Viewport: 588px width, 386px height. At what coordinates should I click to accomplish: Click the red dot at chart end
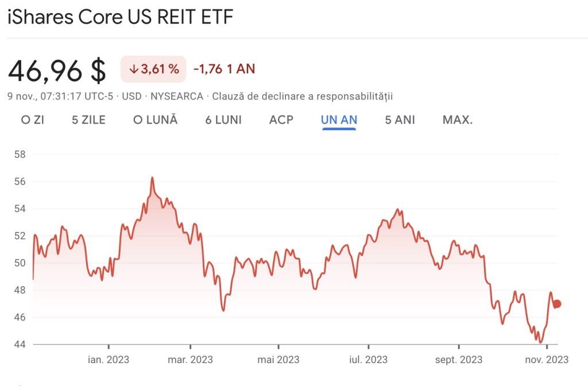click(x=556, y=302)
